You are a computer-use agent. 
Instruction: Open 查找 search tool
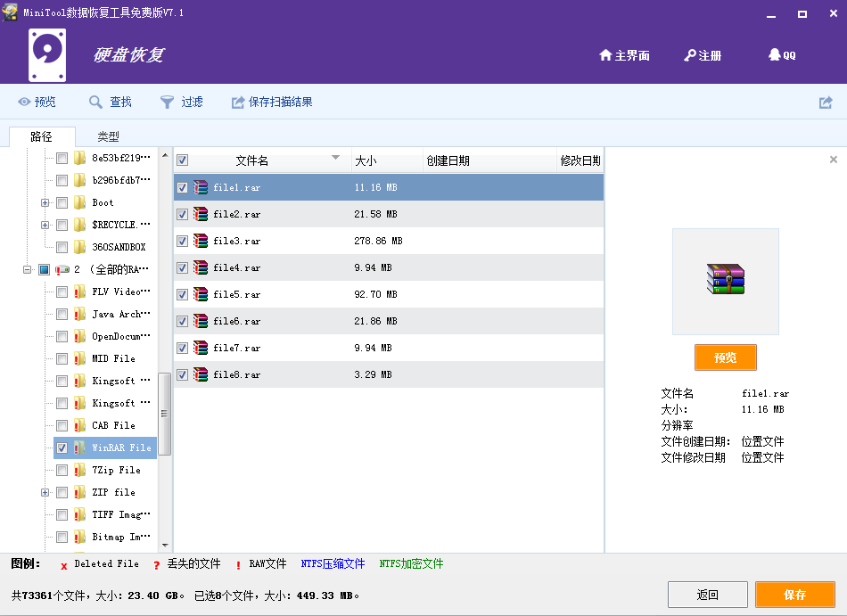[x=111, y=102]
